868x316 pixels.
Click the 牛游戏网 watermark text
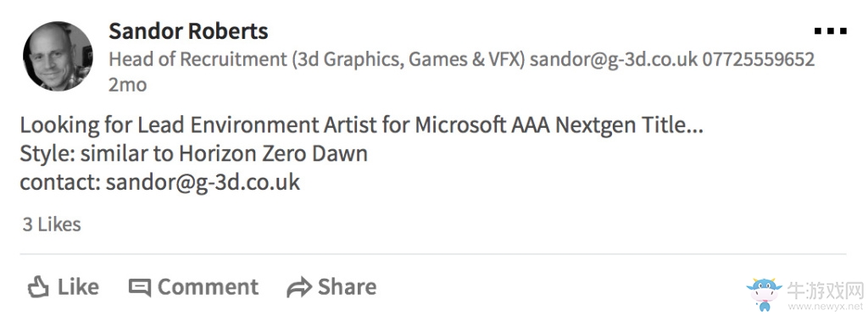[x=826, y=290]
